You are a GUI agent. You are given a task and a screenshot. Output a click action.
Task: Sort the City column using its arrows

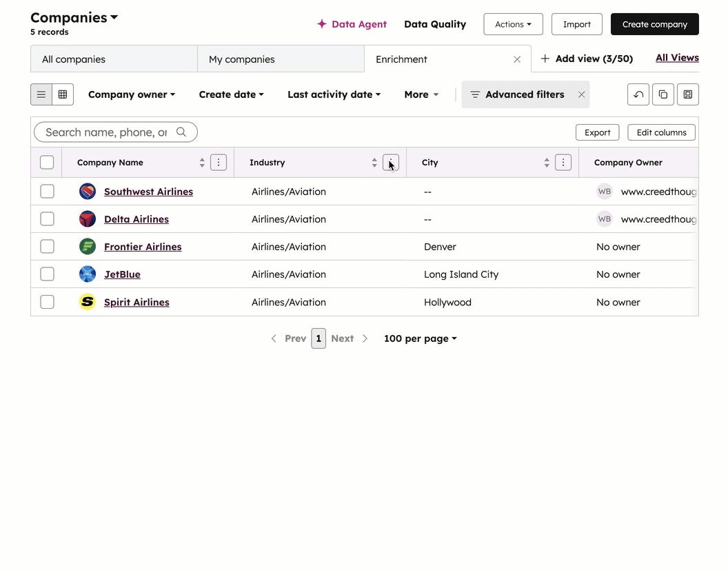coord(545,162)
